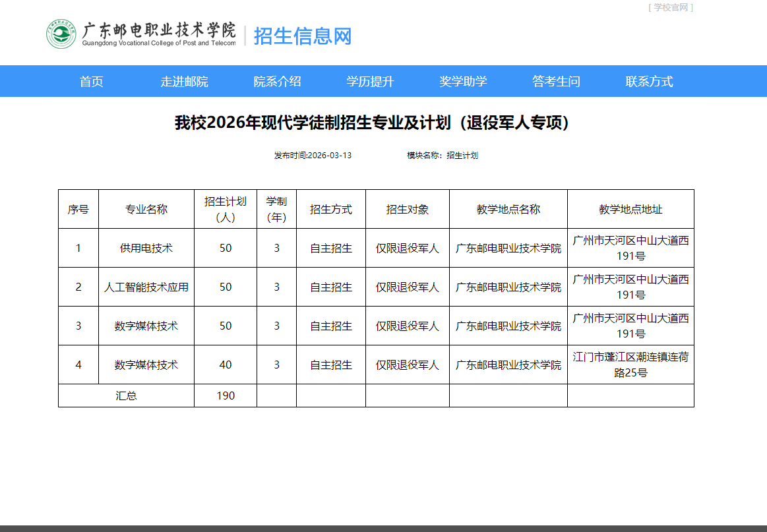Click the total 190 count cell

point(225,396)
